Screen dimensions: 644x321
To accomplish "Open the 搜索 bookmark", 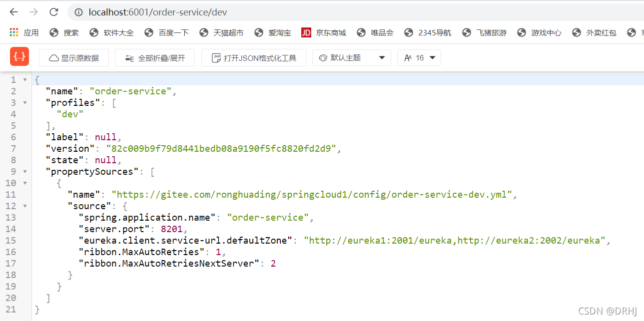I will click(64, 32).
